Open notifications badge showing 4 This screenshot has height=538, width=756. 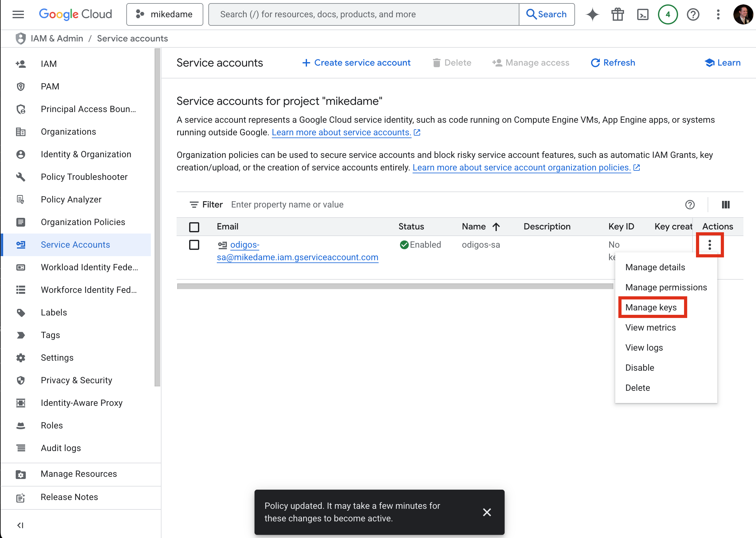pyautogui.click(x=668, y=14)
